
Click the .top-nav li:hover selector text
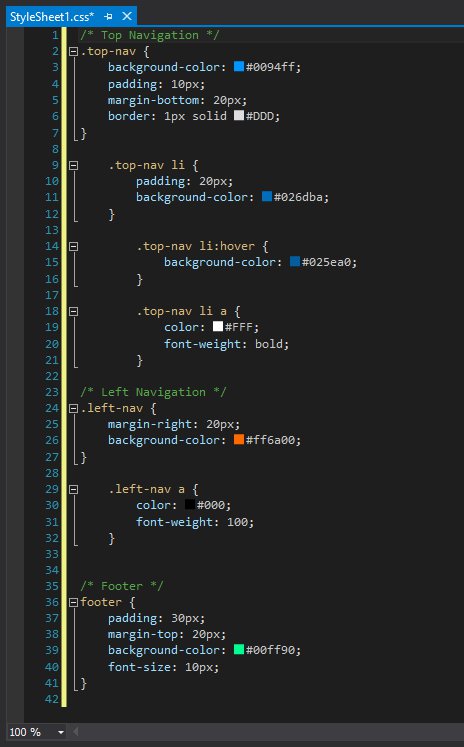coord(195,246)
